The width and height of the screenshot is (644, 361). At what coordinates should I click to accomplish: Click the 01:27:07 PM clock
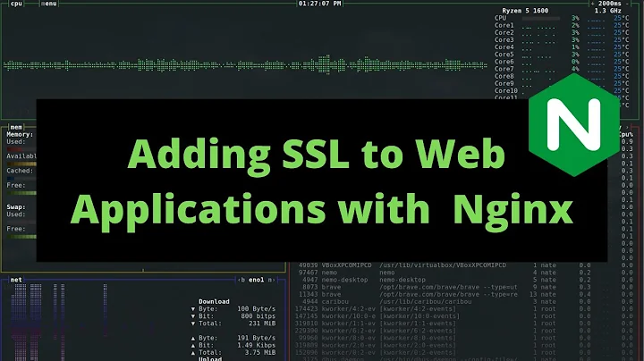pyautogui.click(x=319, y=4)
